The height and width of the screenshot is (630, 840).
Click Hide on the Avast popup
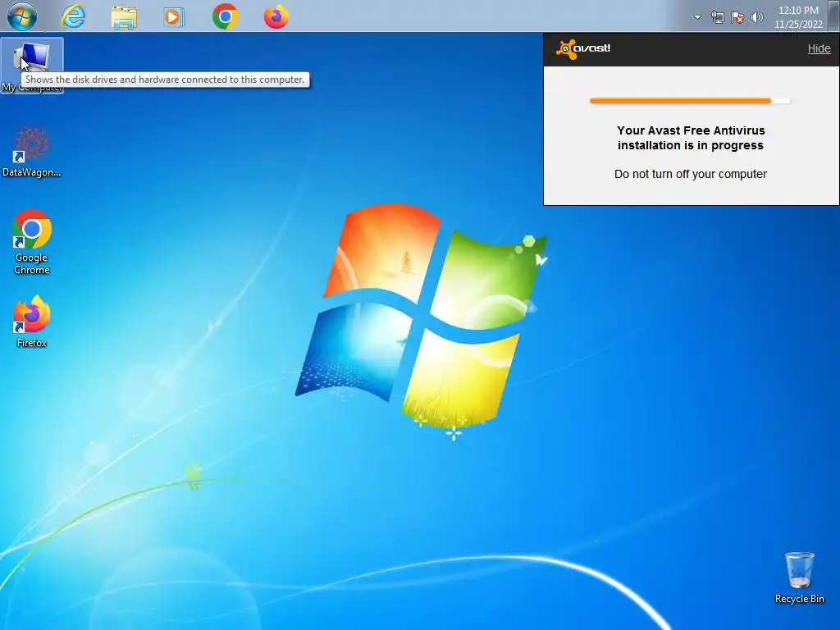(819, 48)
